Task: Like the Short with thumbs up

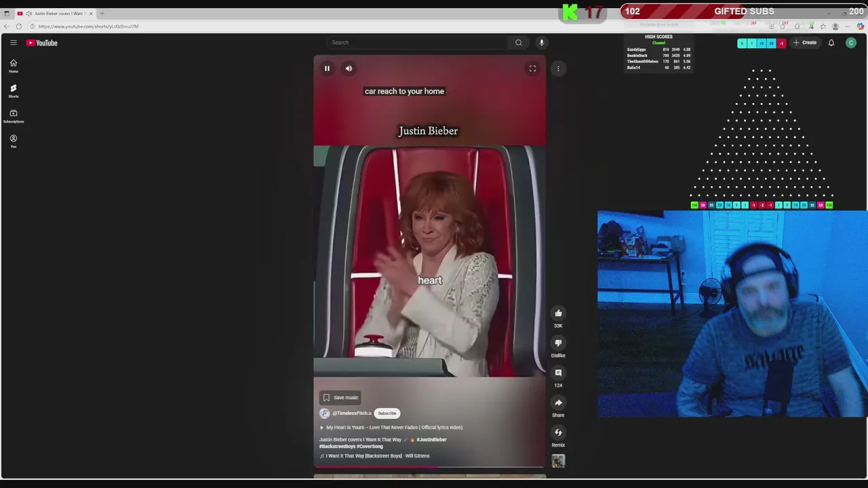Action: coord(558,313)
